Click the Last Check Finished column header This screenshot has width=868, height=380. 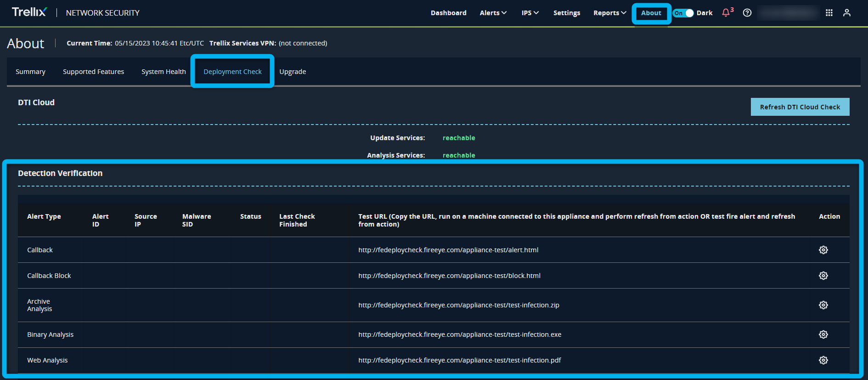pyautogui.click(x=297, y=220)
